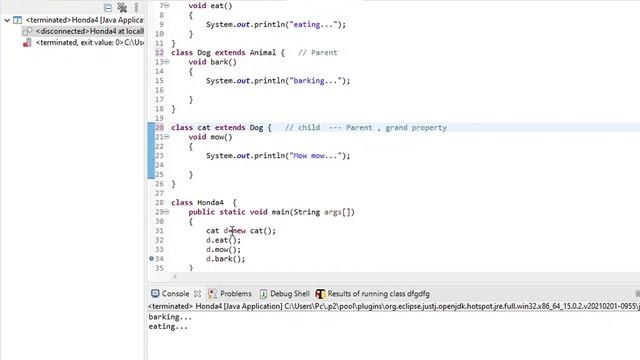
Task: Click the 'barking...' console output line
Action: click(170, 317)
